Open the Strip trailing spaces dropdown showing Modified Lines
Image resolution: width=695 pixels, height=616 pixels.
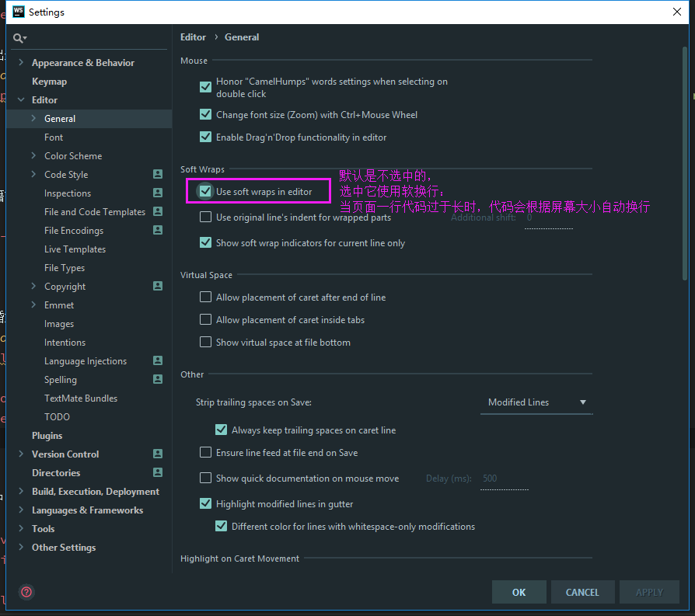click(536, 402)
